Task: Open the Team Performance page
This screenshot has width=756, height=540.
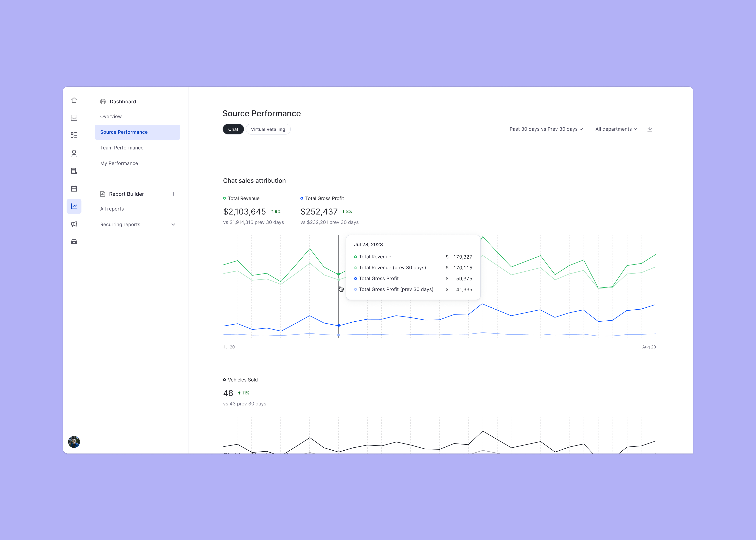Action: 122,148
